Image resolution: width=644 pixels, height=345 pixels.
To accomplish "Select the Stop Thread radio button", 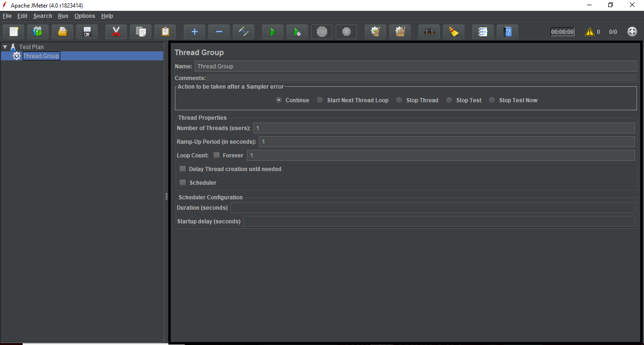I will point(399,100).
